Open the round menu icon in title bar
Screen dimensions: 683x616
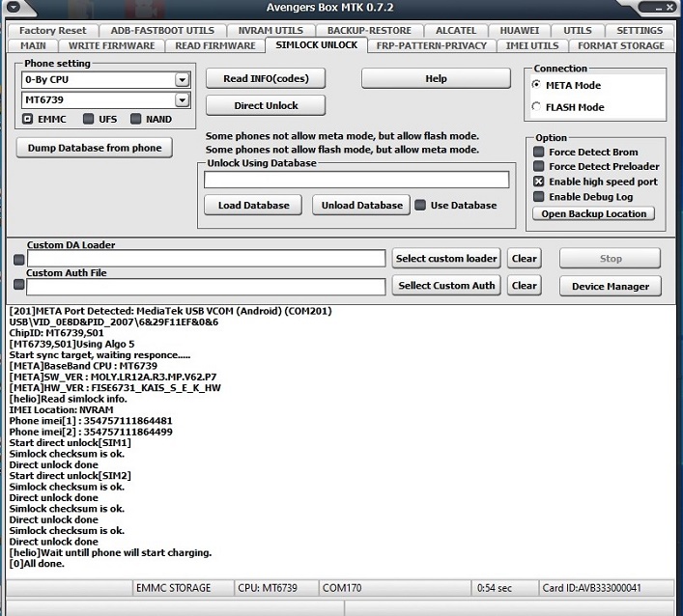pyautogui.click(x=14, y=8)
